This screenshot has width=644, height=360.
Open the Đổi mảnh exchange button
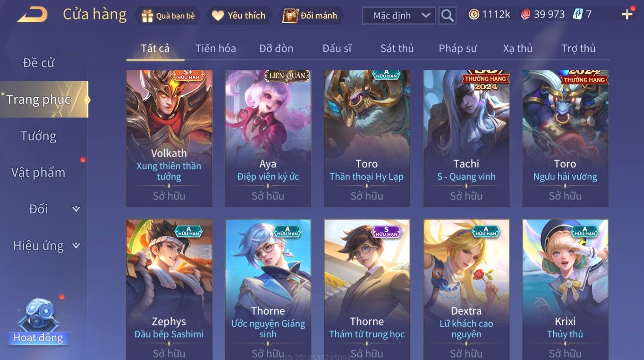point(311,16)
